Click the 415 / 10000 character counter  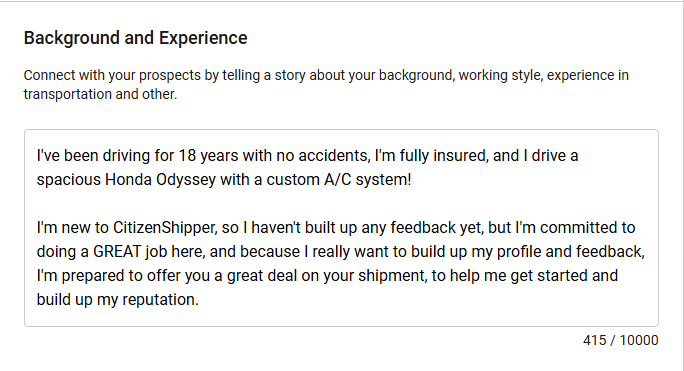pos(620,340)
